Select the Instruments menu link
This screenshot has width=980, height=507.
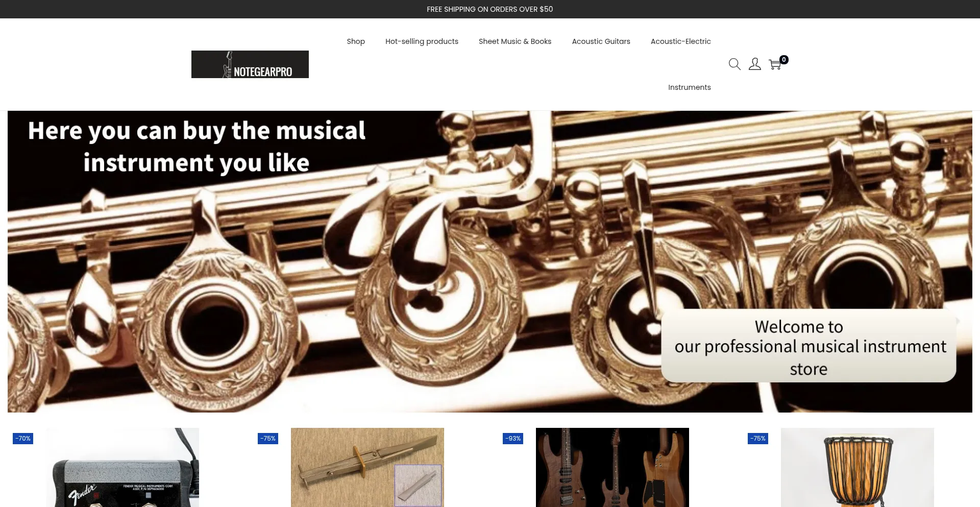tap(689, 87)
